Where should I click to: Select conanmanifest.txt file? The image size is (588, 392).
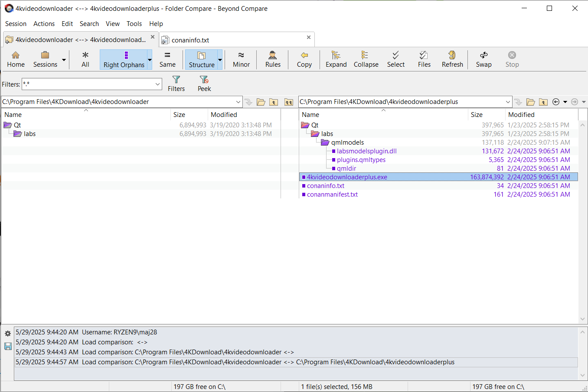click(x=333, y=194)
